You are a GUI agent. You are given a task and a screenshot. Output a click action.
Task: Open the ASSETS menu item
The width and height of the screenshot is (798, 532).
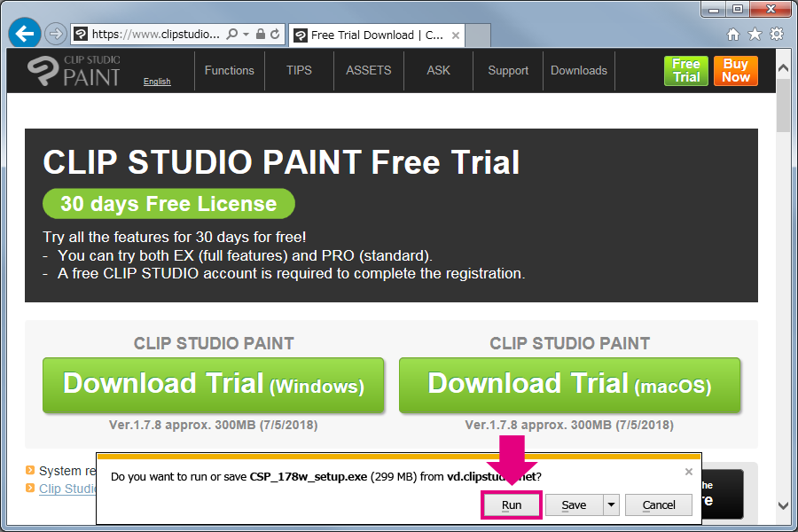369,71
